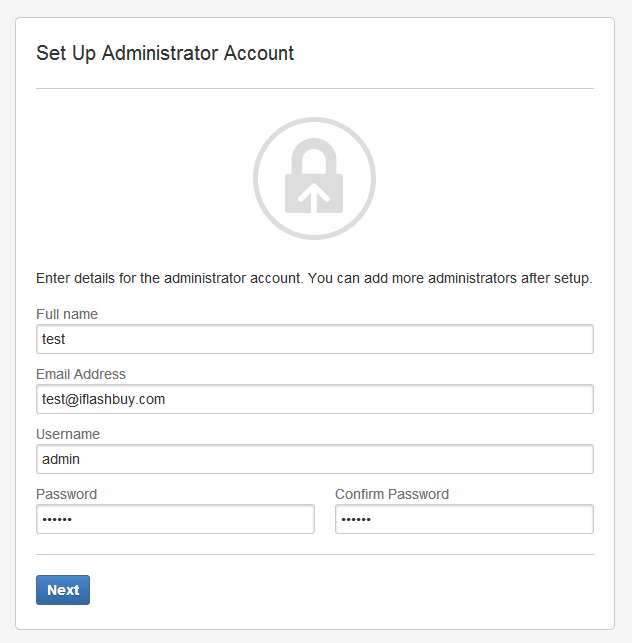Click the Password entry field
The height and width of the screenshot is (643, 632).
click(175, 519)
